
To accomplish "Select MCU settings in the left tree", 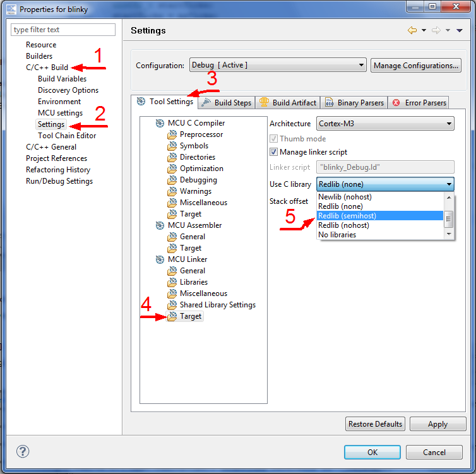I will pos(60,113).
